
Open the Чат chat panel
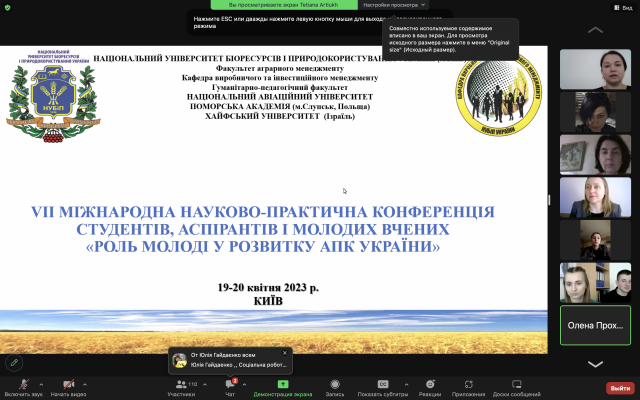(230, 388)
